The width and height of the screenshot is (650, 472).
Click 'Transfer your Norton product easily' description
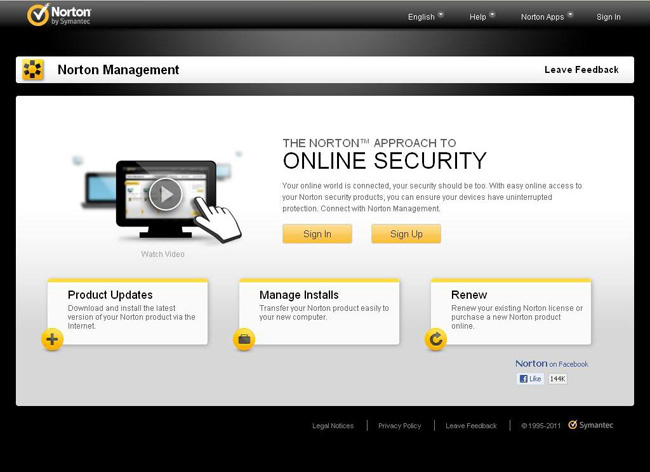pyautogui.click(x=324, y=312)
